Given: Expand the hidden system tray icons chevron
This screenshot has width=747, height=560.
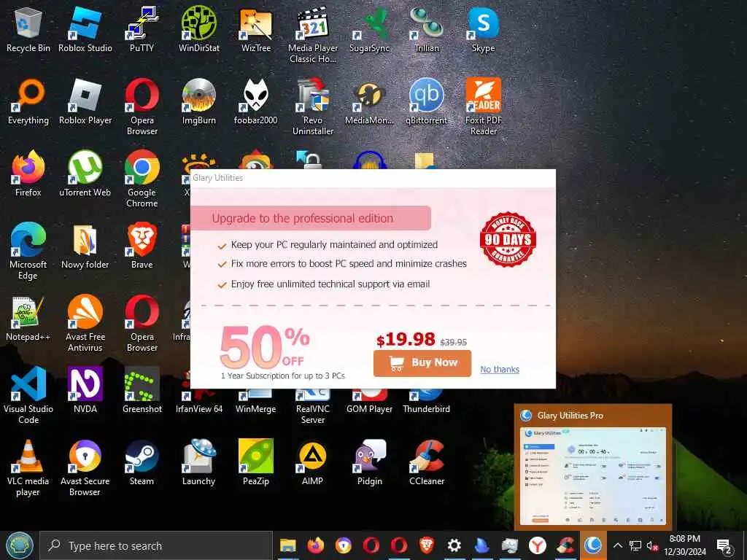Looking at the screenshot, I should 617,545.
